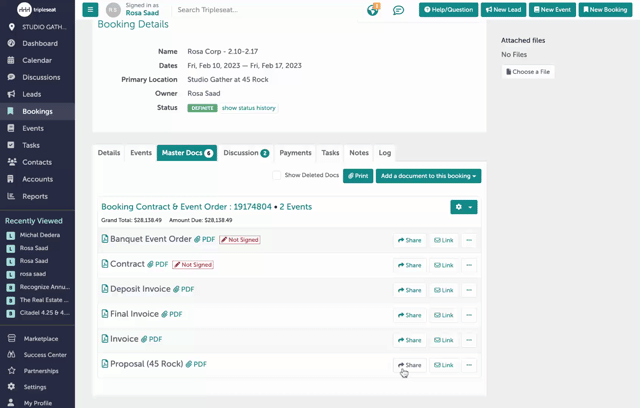Enable the Show Deleted Docs checkbox

[277, 176]
